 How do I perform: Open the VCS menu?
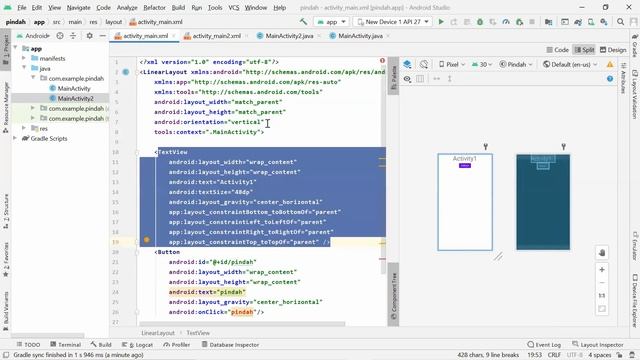[234, 7]
